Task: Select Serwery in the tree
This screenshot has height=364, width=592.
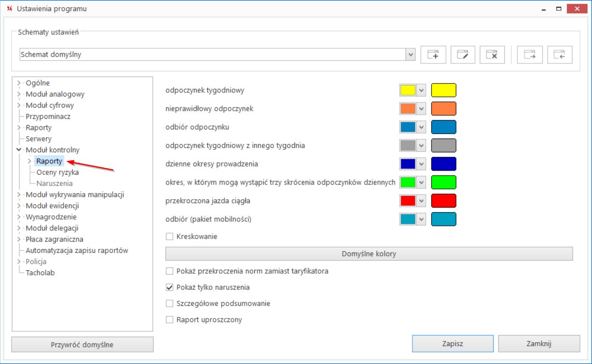Action: tap(38, 139)
